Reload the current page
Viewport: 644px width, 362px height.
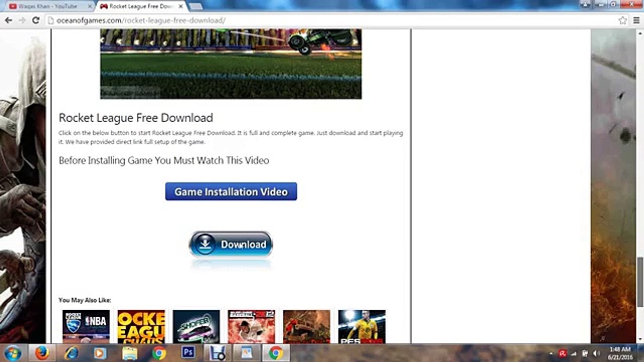coord(35,20)
